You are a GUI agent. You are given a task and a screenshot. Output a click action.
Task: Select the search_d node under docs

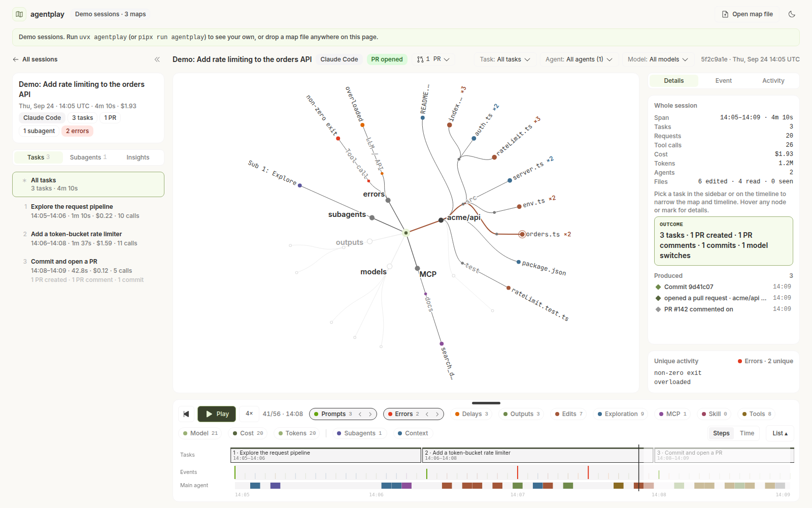click(442, 344)
